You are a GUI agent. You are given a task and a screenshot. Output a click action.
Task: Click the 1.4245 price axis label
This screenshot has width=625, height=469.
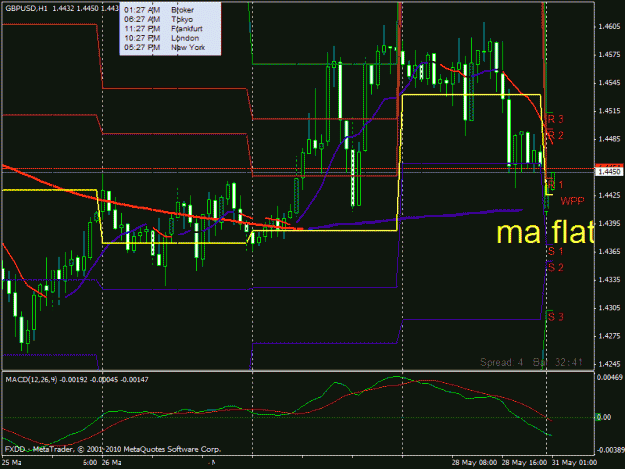click(x=609, y=364)
